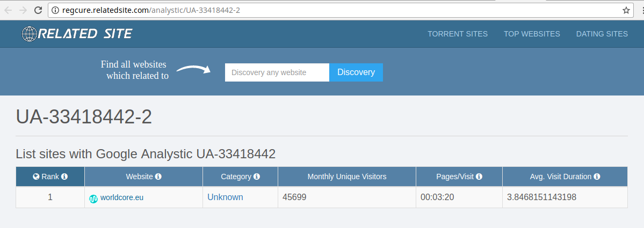
Task: Click the info icon next to Category
Action: pos(257,176)
